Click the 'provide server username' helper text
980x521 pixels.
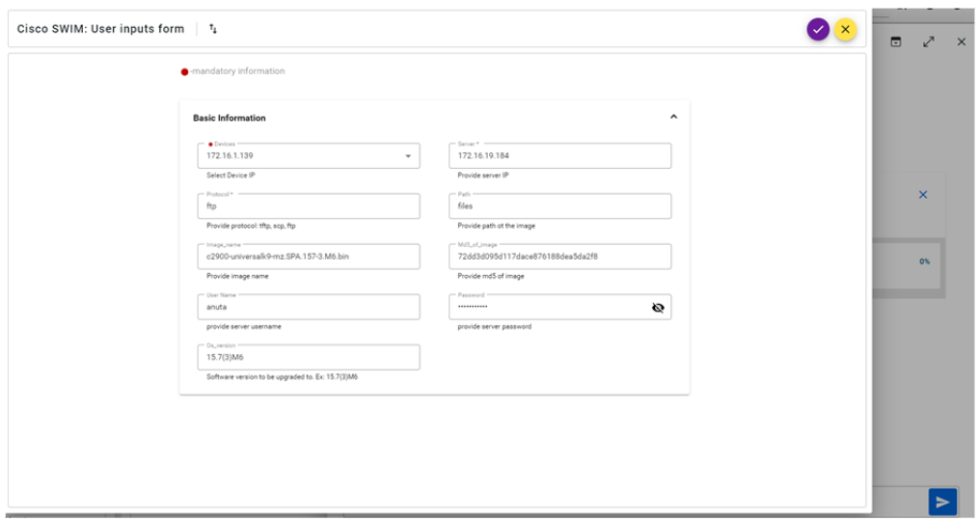[244, 326]
